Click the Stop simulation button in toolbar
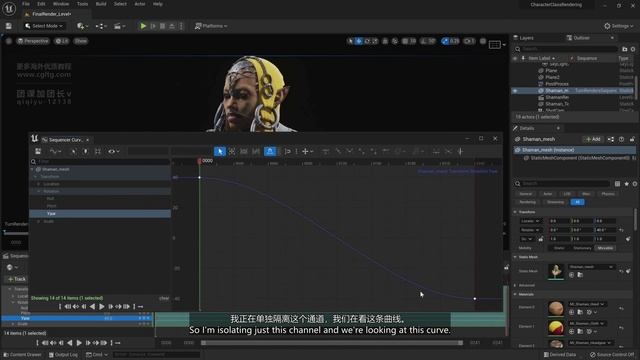The height and width of the screenshot is (360, 640). (x=162, y=26)
